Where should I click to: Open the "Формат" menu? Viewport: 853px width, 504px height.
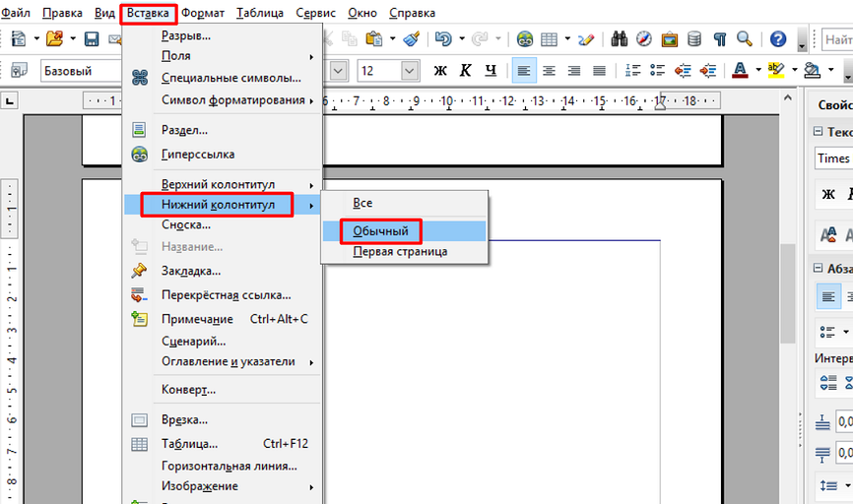tap(202, 13)
